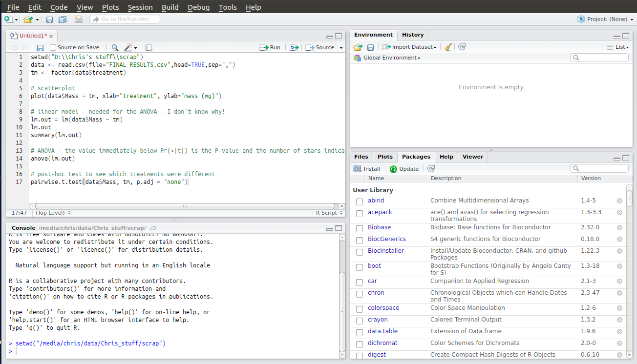Screen dimensions: 637x364
Task: Re-run the previous code region icon
Action: coord(294,47)
